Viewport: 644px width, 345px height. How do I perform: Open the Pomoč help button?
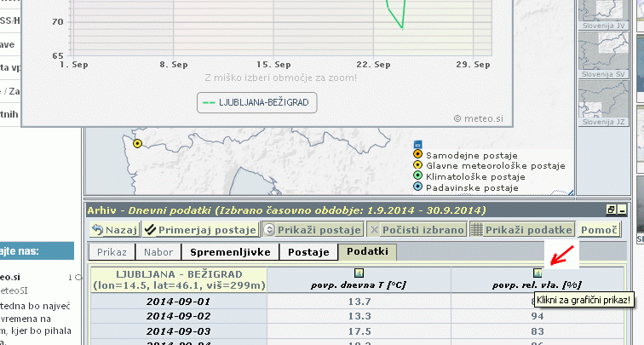pyautogui.click(x=601, y=230)
